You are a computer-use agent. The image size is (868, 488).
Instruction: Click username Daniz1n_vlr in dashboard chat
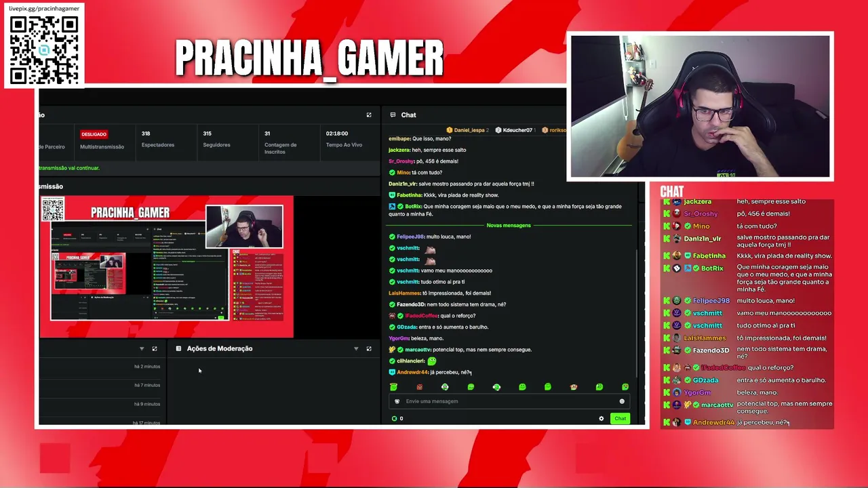pyautogui.click(x=403, y=184)
